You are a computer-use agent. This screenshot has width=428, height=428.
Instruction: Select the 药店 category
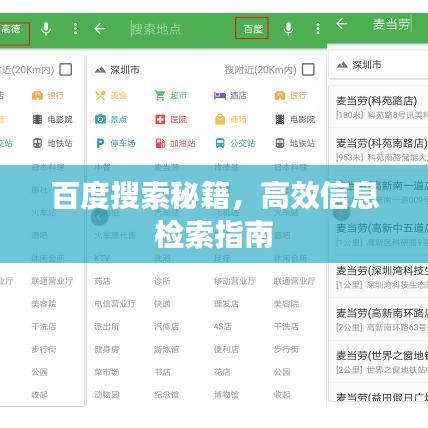102,281
